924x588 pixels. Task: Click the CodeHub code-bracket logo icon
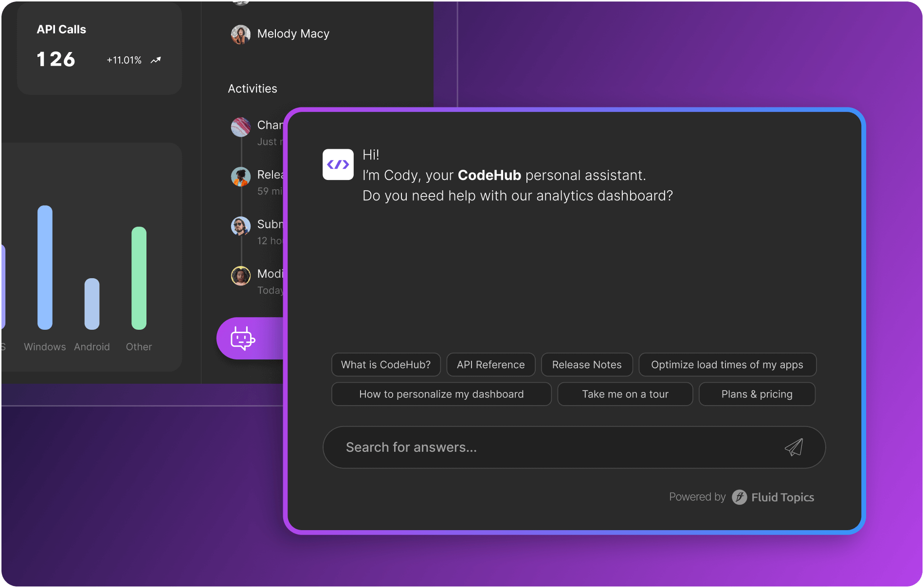(x=338, y=164)
